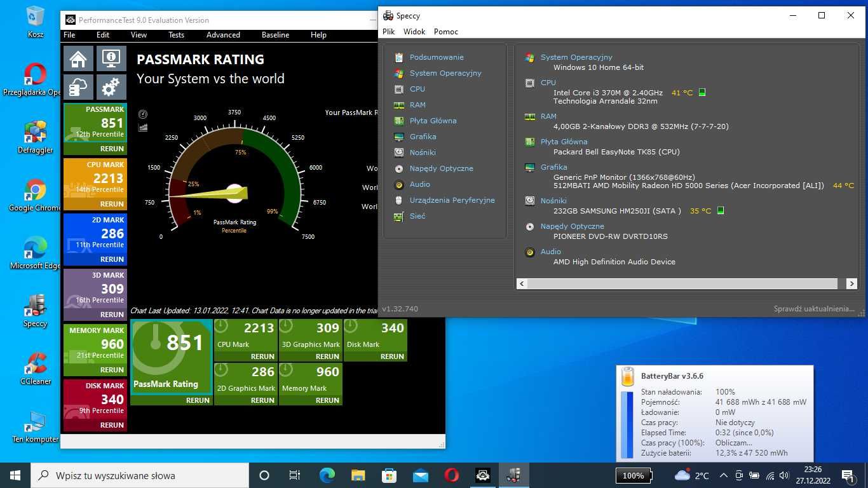The height and width of the screenshot is (488, 868).
Task: Click the taskbar search field
Action: pos(140,475)
